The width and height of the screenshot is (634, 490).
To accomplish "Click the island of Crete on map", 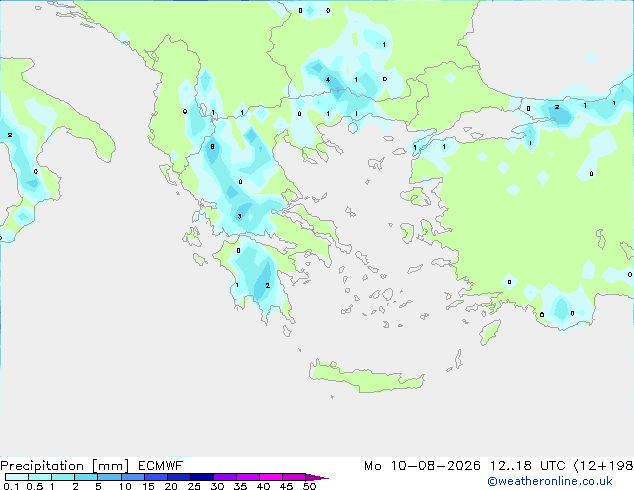I will 366,377.
